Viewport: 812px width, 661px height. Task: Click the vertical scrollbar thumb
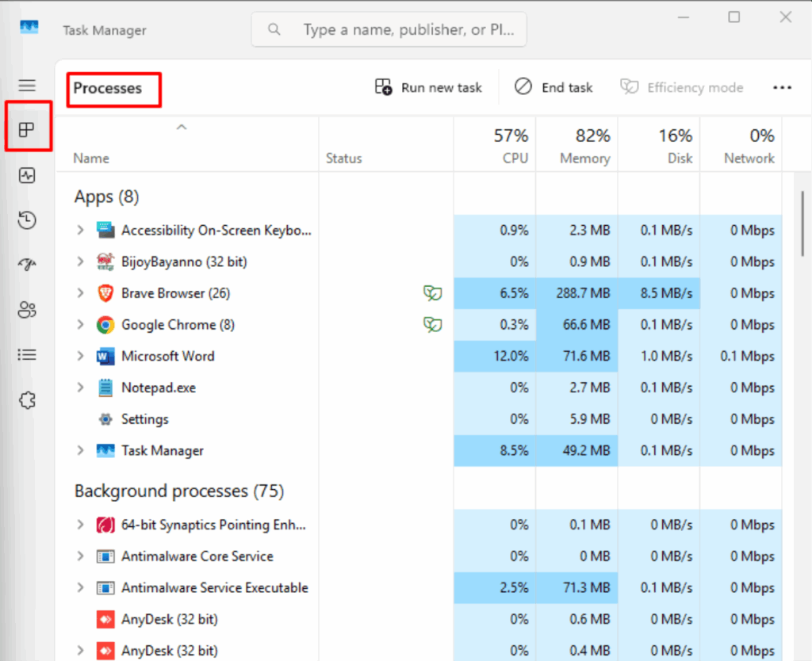click(x=802, y=223)
